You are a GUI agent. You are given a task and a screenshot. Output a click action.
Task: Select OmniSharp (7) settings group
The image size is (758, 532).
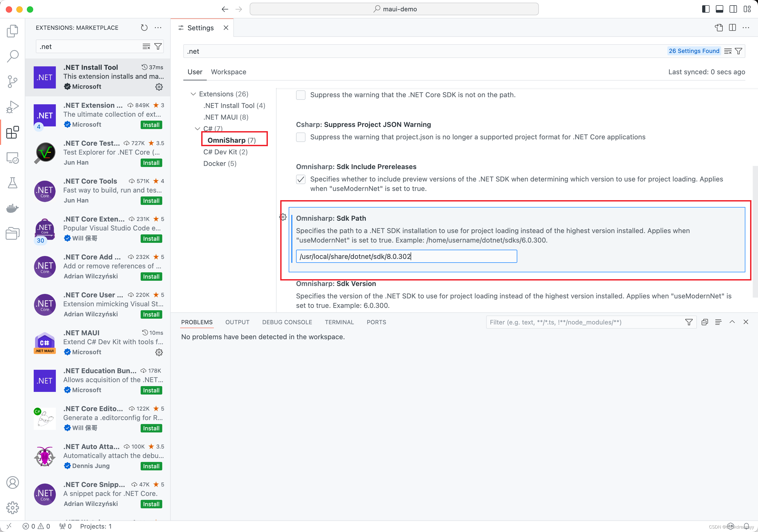pos(232,140)
